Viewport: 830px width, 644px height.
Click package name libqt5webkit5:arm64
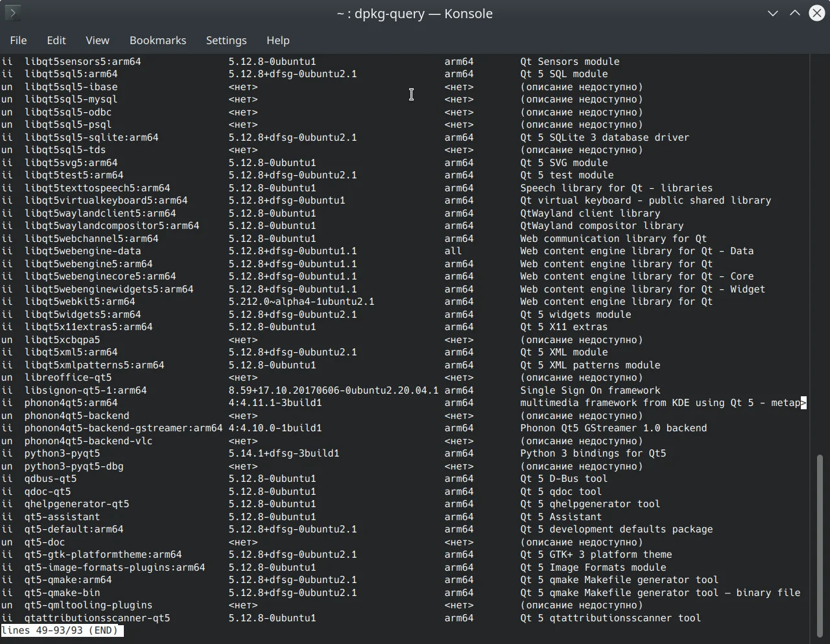click(x=80, y=302)
